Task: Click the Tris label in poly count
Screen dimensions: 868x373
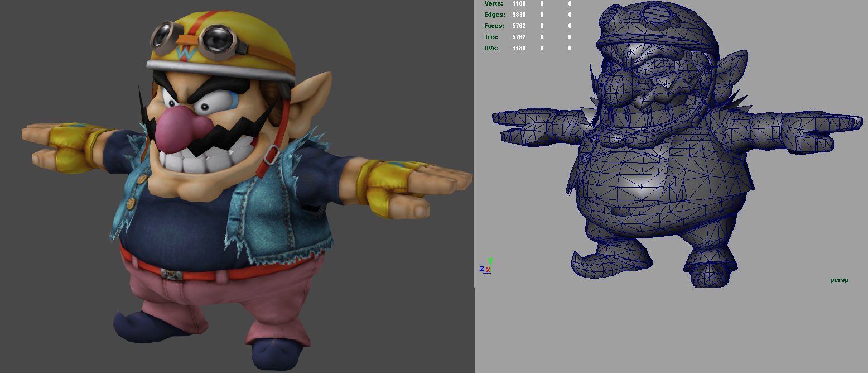Action: [491, 37]
